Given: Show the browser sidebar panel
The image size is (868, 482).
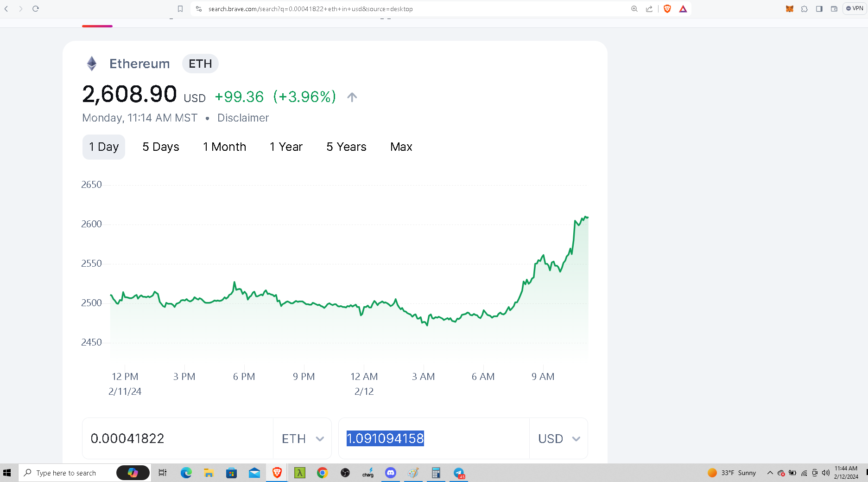Looking at the screenshot, I should (819, 9).
